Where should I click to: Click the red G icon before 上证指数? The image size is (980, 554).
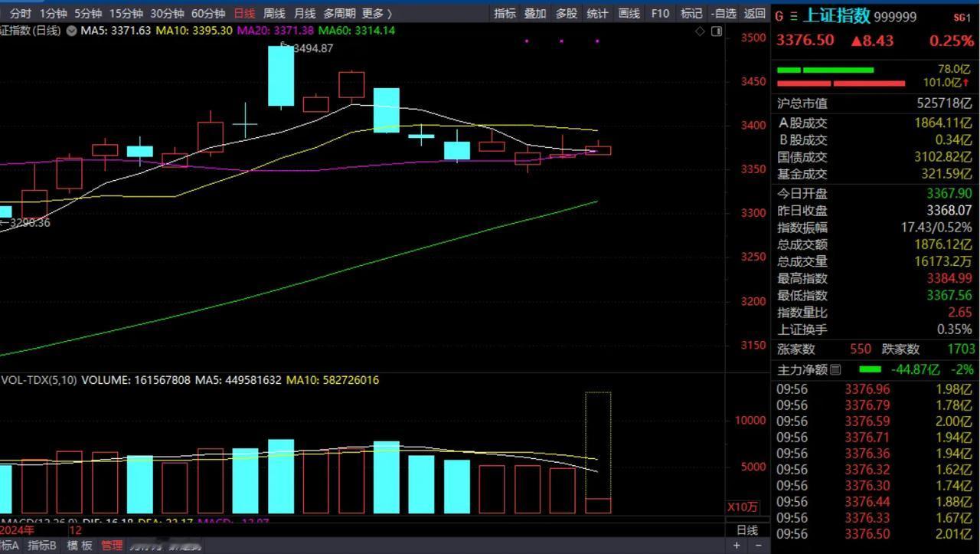click(780, 17)
